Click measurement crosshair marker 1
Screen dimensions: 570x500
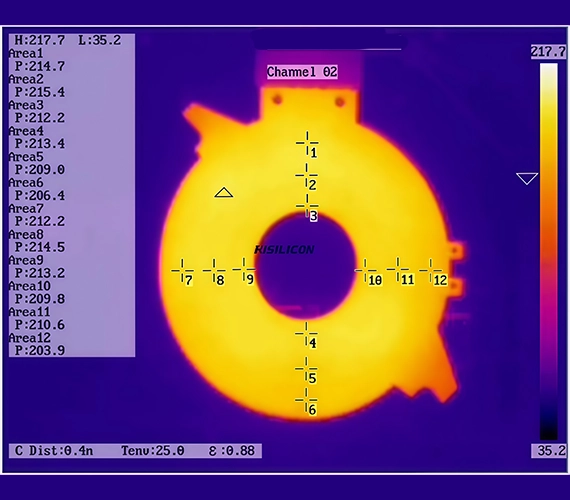[307, 143]
